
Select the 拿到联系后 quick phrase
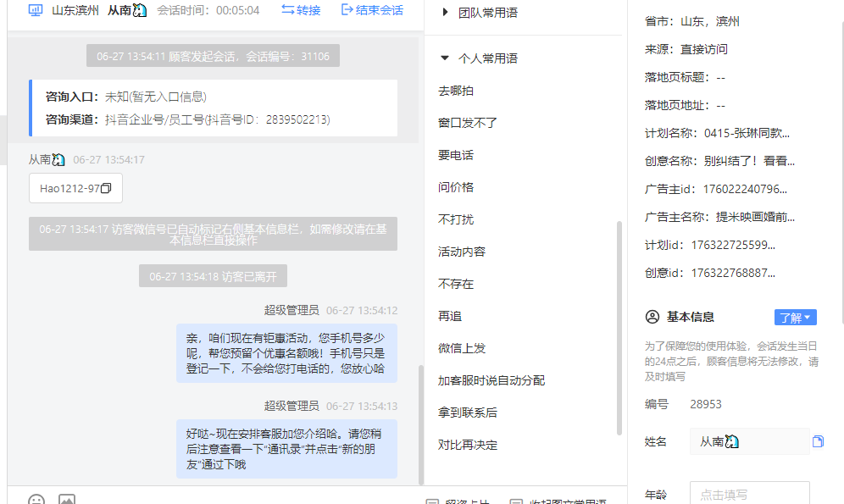[x=468, y=413]
